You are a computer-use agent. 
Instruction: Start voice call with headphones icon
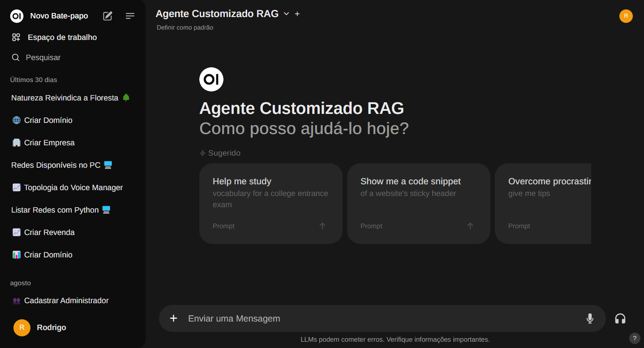click(x=620, y=318)
